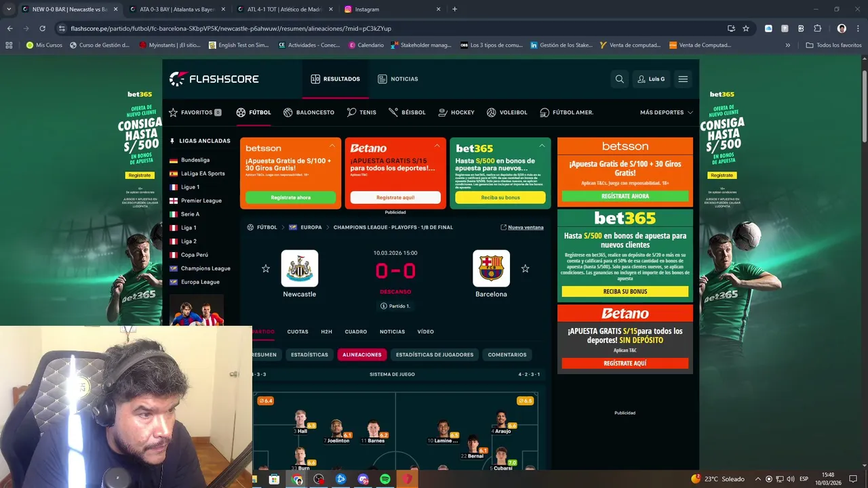Add Newcastle to favorites with star
This screenshot has width=868, height=488.
click(x=266, y=268)
